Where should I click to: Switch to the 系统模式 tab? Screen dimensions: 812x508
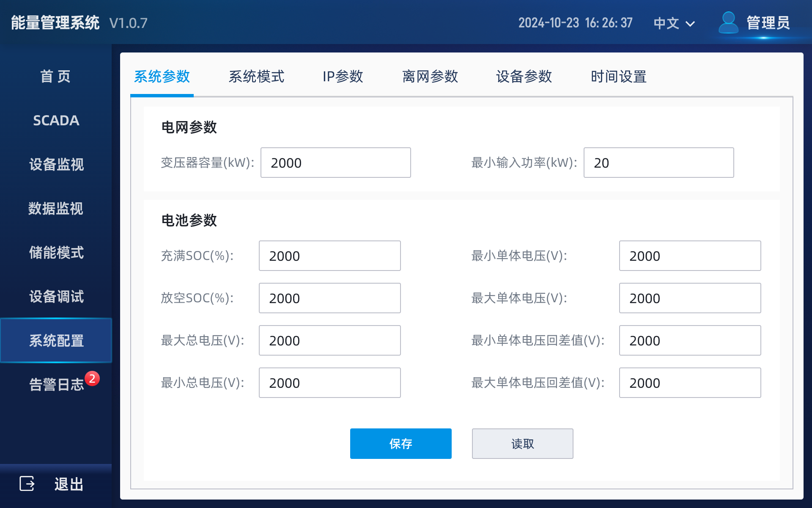(257, 77)
